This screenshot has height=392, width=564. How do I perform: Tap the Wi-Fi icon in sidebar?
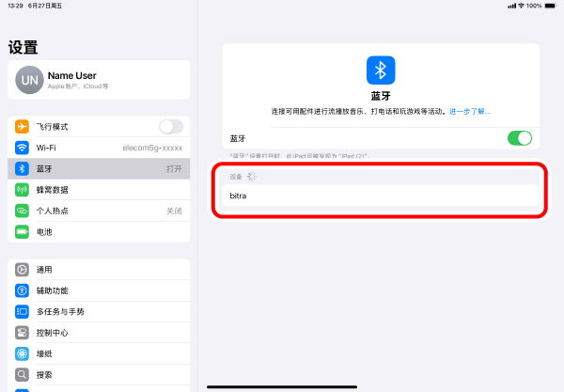[23, 148]
